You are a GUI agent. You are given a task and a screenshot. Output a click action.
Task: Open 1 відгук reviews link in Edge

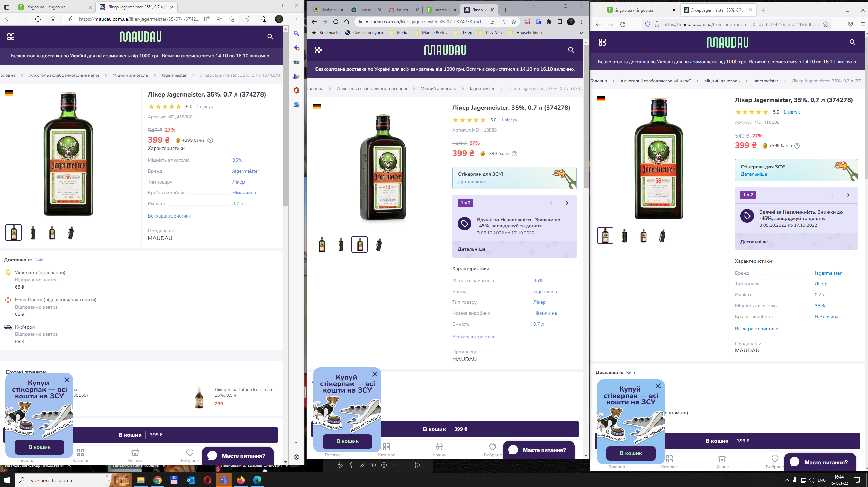click(204, 107)
